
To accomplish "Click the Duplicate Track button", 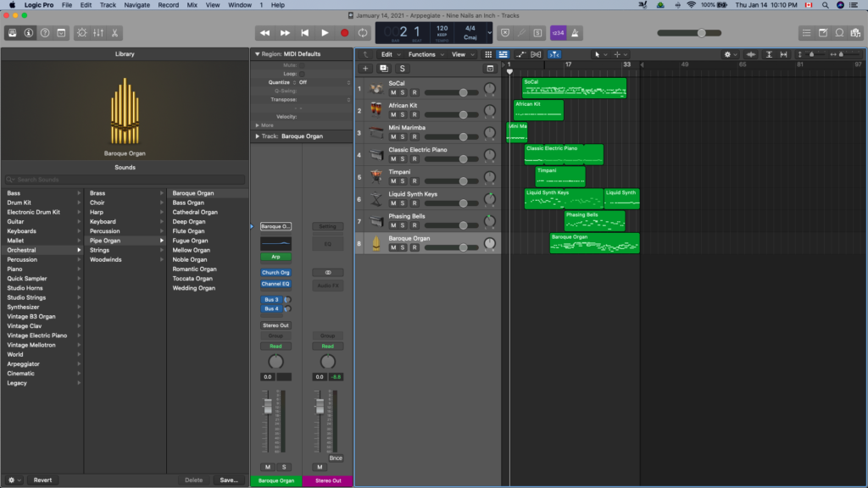I will [x=384, y=69].
